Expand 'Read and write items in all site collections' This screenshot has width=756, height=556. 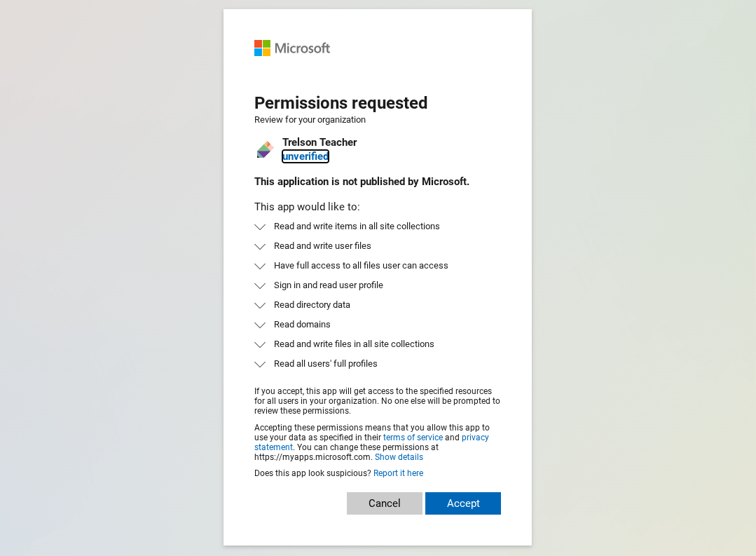[x=260, y=226]
